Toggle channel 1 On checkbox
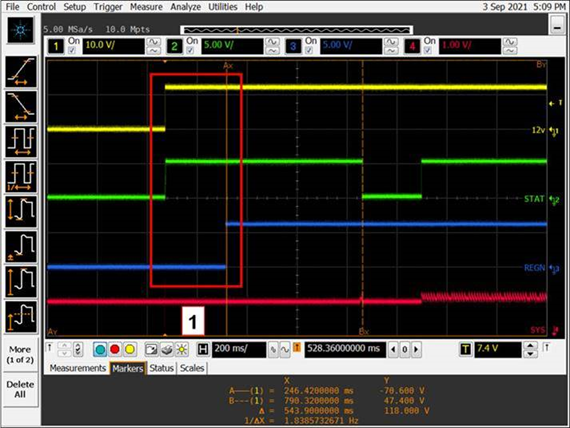The height and width of the screenshot is (428, 570). pos(72,51)
